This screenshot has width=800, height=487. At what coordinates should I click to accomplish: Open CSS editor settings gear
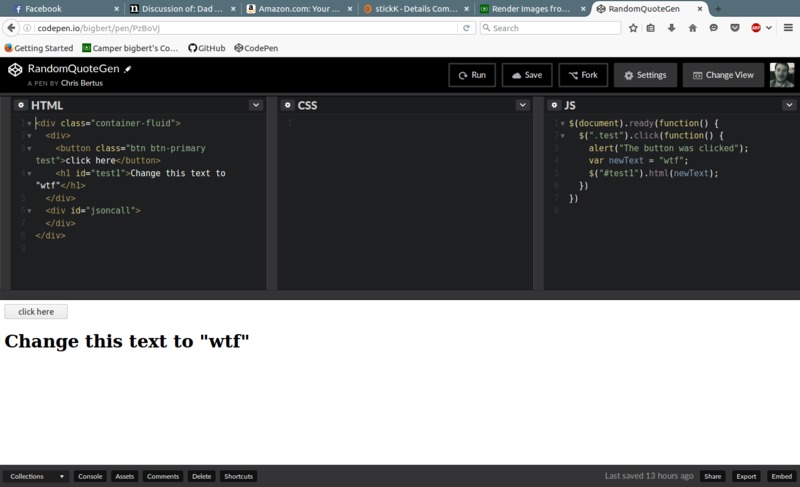(x=287, y=105)
